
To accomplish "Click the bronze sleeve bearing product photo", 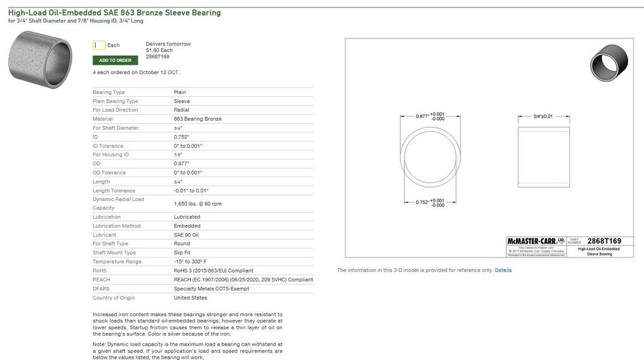I will click(x=40, y=60).
